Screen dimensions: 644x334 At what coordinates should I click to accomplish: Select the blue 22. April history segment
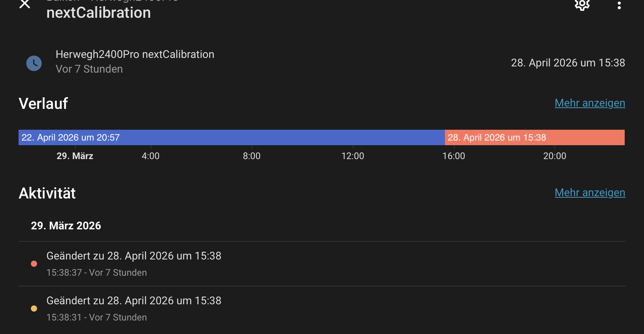[232, 137]
